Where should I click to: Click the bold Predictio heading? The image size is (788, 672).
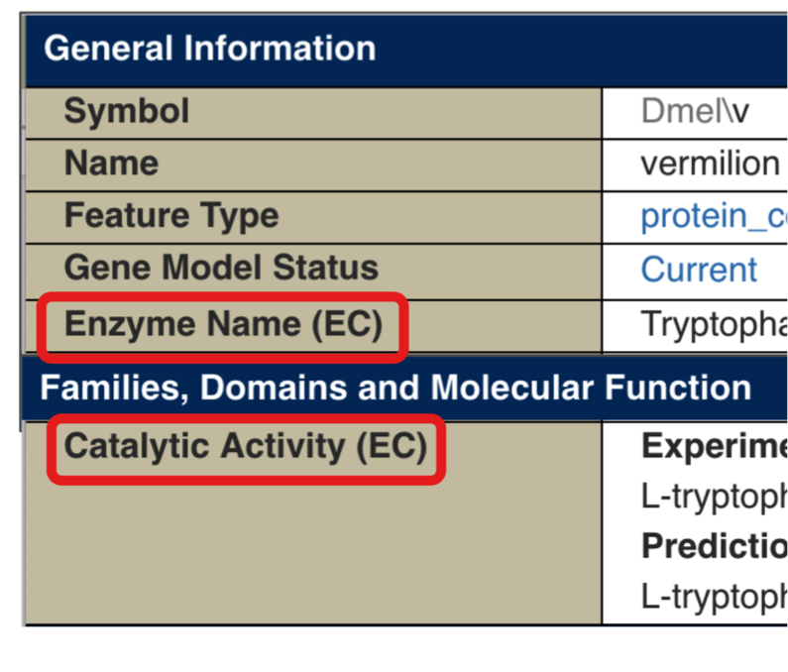click(714, 546)
